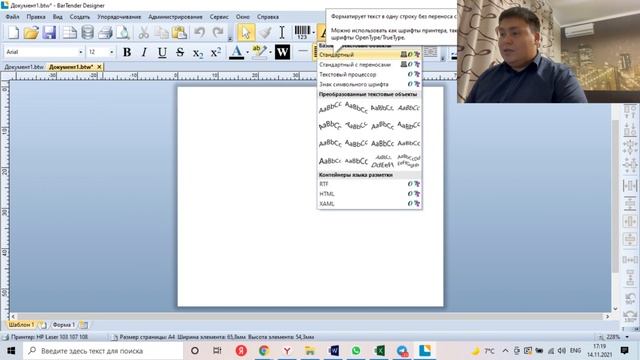Create a new document with the blank page icon

click(x=13, y=32)
